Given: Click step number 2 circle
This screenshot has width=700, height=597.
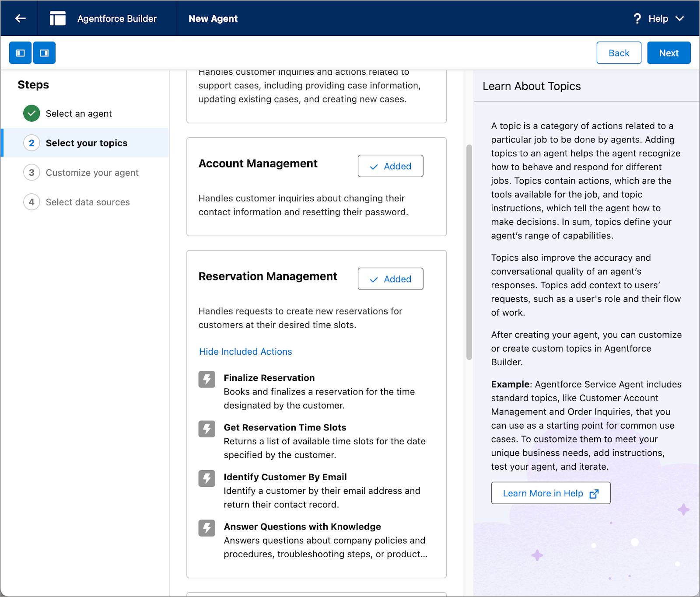Looking at the screenshot, I should (x=31, y=143).
